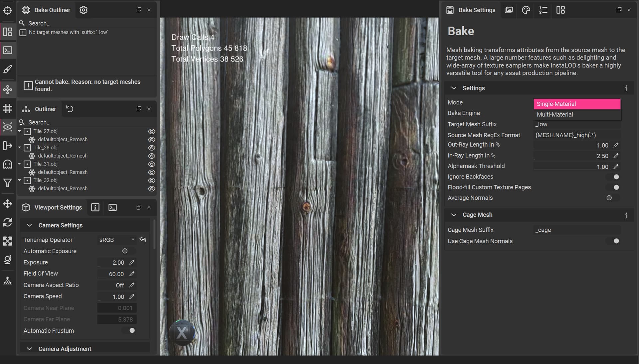The width and height of the screenshot is (639, 364).
Task: Click the Settings section info icon
Action: coord(626,88)
